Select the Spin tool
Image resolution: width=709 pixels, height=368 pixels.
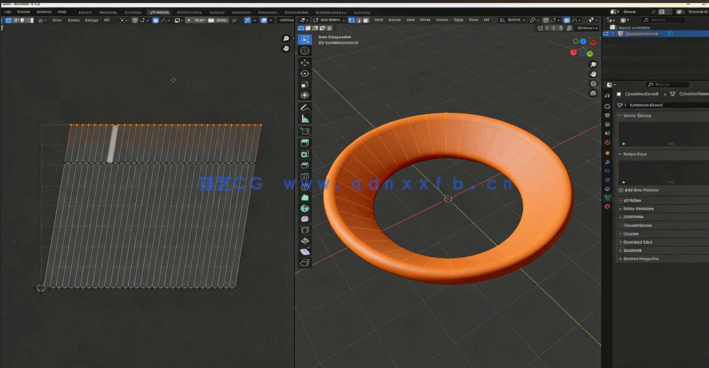305,208
